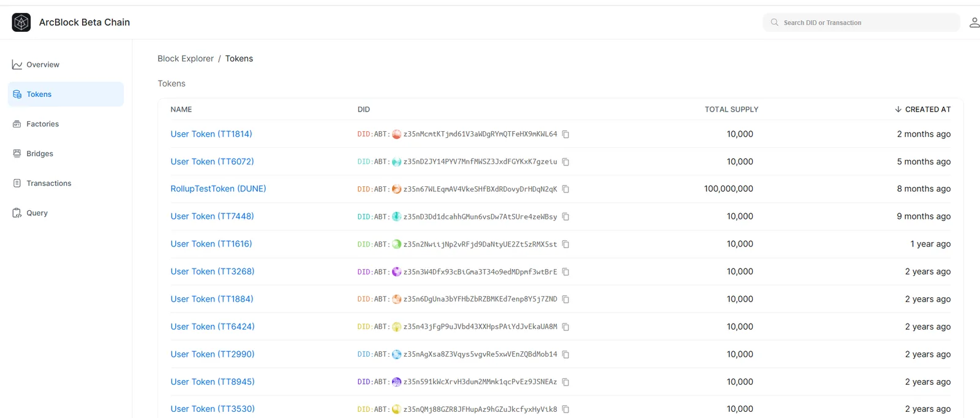The width and height of the screenshot is (980, 418).
Task: Copy DID of User Token (TT8945)
Action: [x=566, y=382]
